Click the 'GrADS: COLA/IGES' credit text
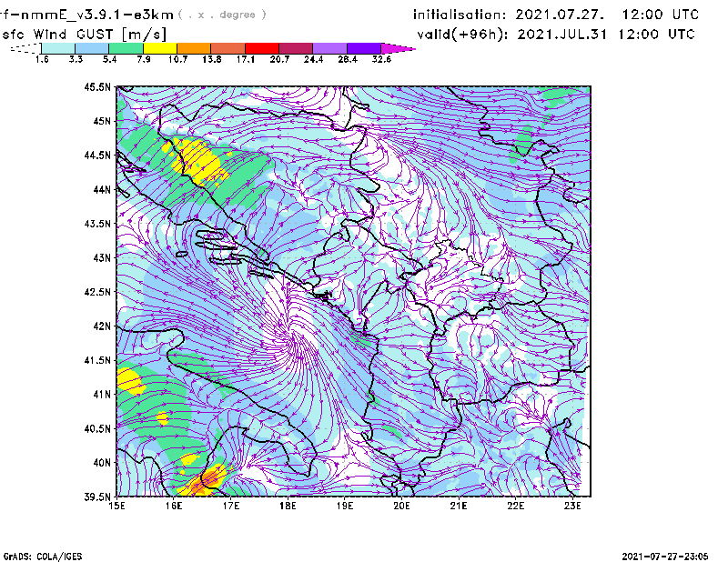Screen dimensions: 728x562 coord(43,557)
